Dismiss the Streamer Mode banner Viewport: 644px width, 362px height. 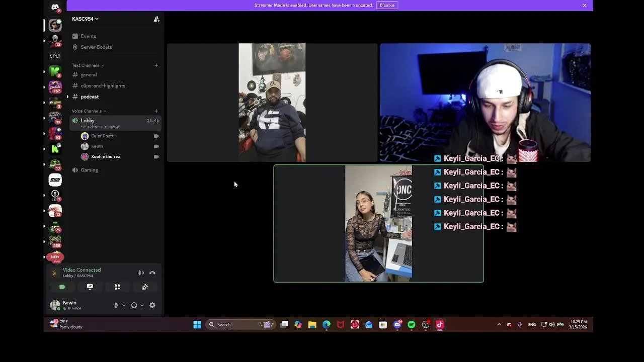click(x=585, y=5)
